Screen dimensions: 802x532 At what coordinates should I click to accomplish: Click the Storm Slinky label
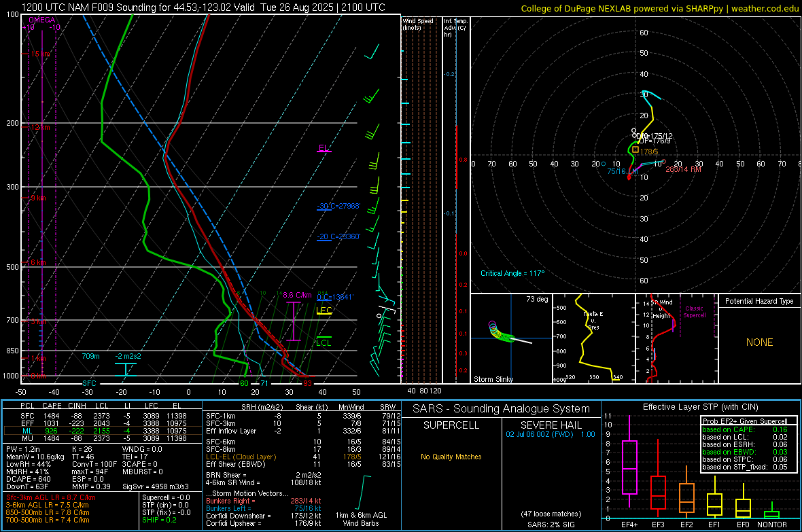(x=493, y=379)
